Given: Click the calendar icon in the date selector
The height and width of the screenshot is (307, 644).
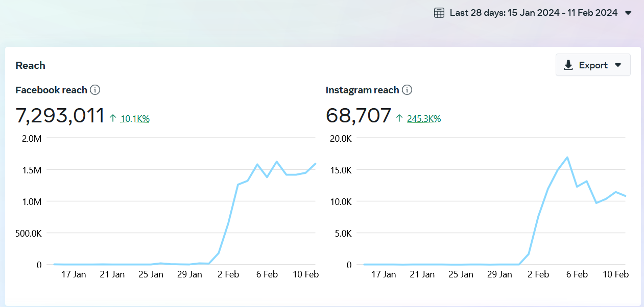Looking at the screenshot, I should point(439,13).
